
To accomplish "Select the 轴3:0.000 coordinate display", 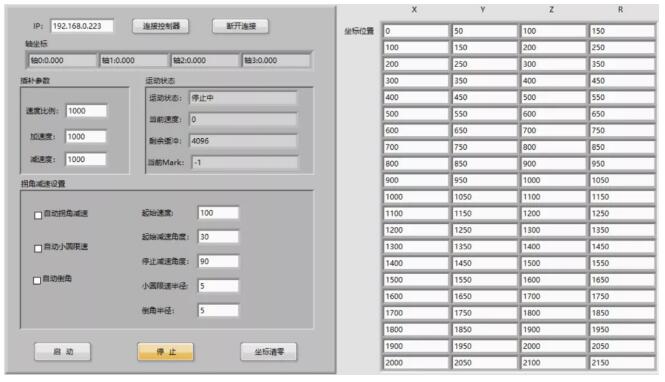I will [x=276, y=61].
